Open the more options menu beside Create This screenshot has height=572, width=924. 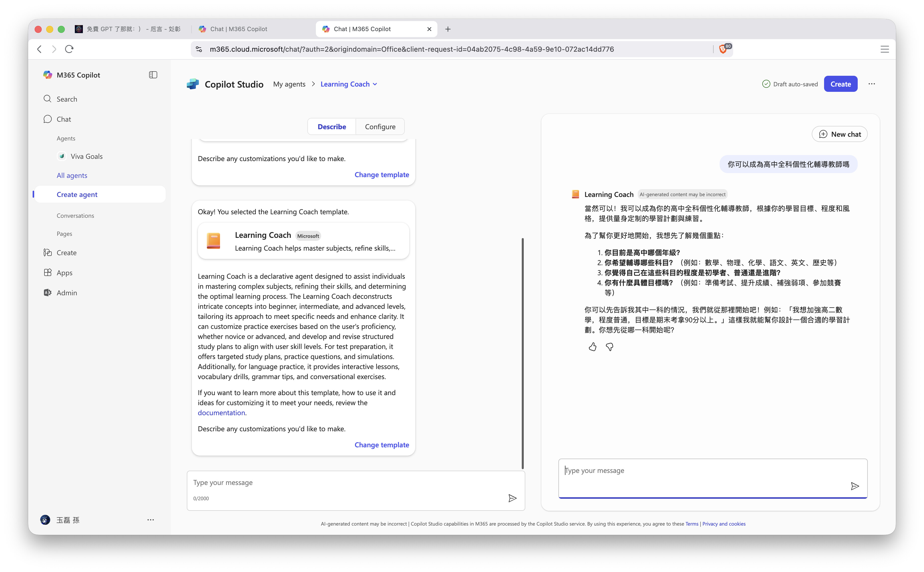point(871,84)
